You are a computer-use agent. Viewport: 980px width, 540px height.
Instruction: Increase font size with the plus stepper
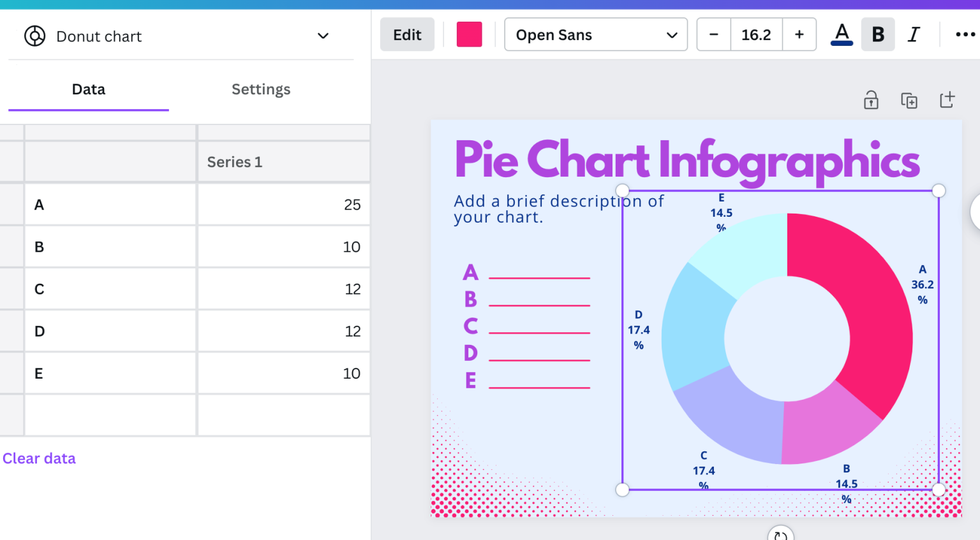click(x=799, y=34)
